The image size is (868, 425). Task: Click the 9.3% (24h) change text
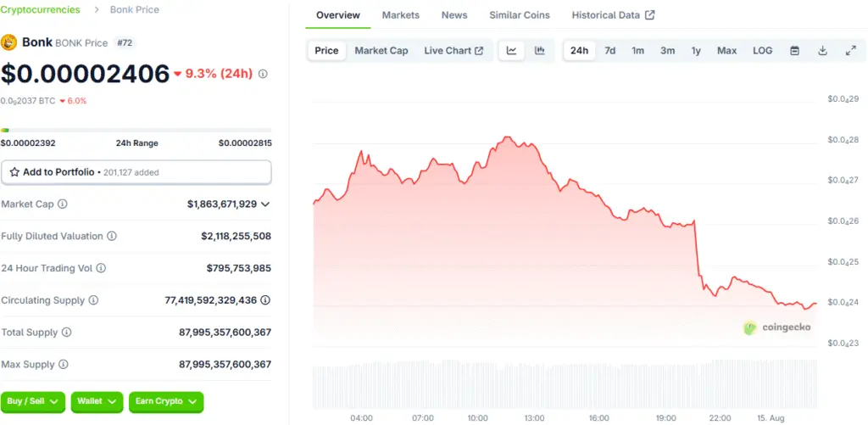219,74
